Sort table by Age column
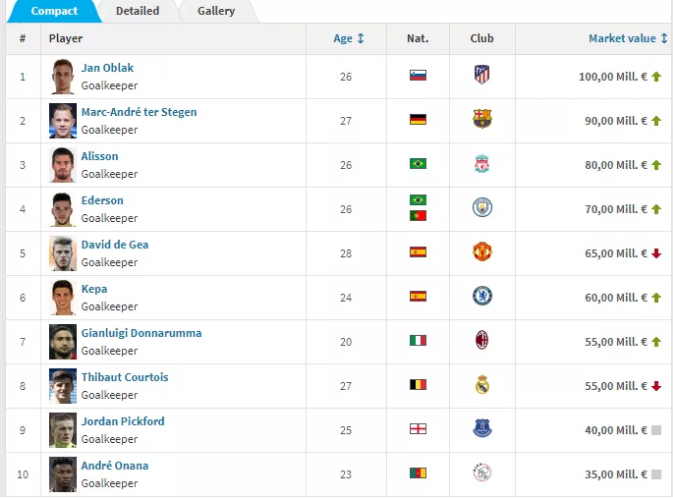673x498 pixels. [x=349, y=39]
